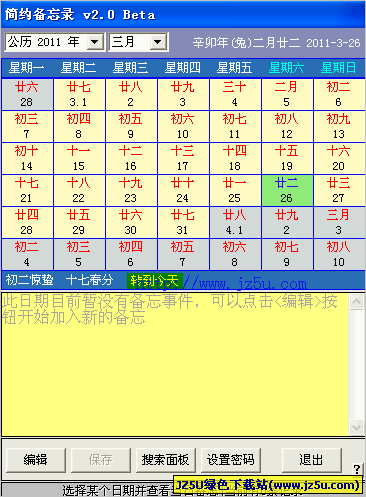Click the 星期六 column header
366x497 pixels.
(x=287, y=68)
